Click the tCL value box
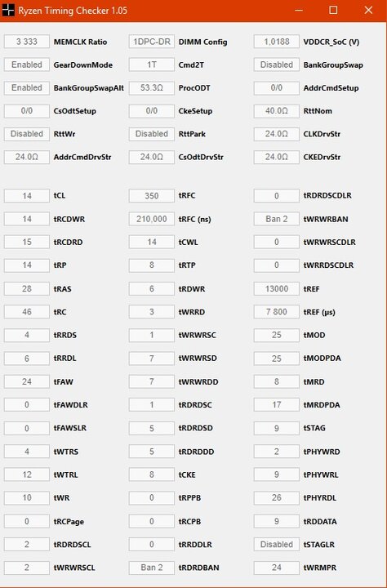 pos(27,196)
